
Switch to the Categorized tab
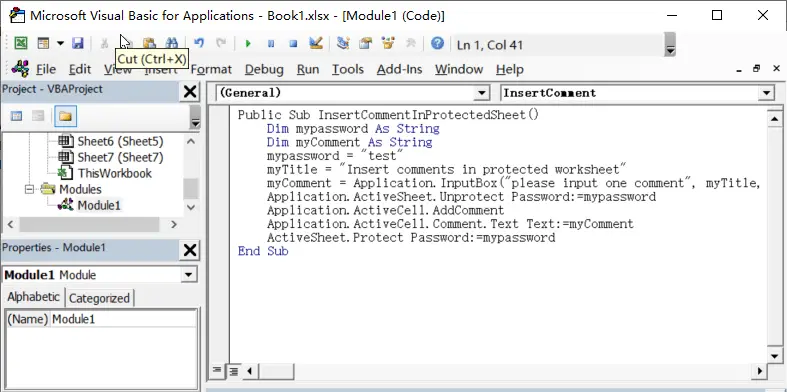click(99, 298)
